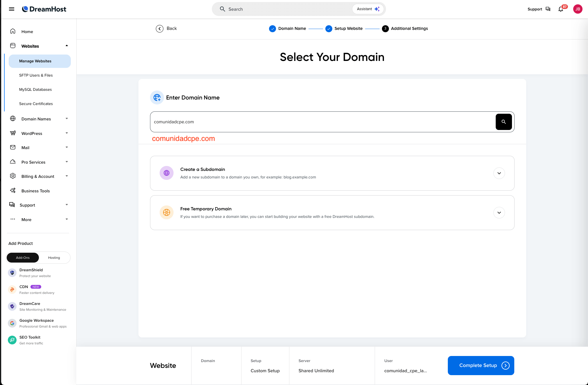Image resolution: width=588 pixels, height=385 pixels.
Task: Select the Add-Ons product toggle
Action: 23,258
